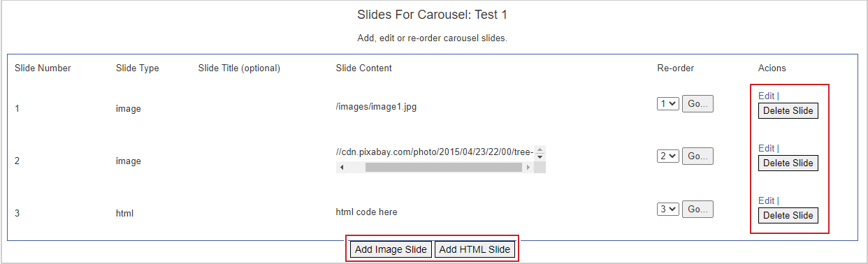Click the up arrow on slide 2 content
This screenshot has height=264, width=868.
540,149
